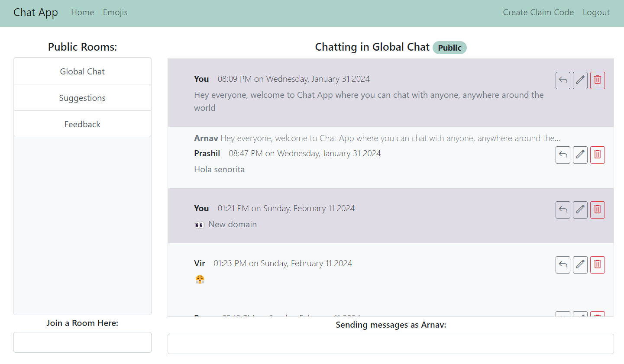Edit Prashil's "Hola senorita" message
This screenshot has width=624, height=364.
pos(580,155)
